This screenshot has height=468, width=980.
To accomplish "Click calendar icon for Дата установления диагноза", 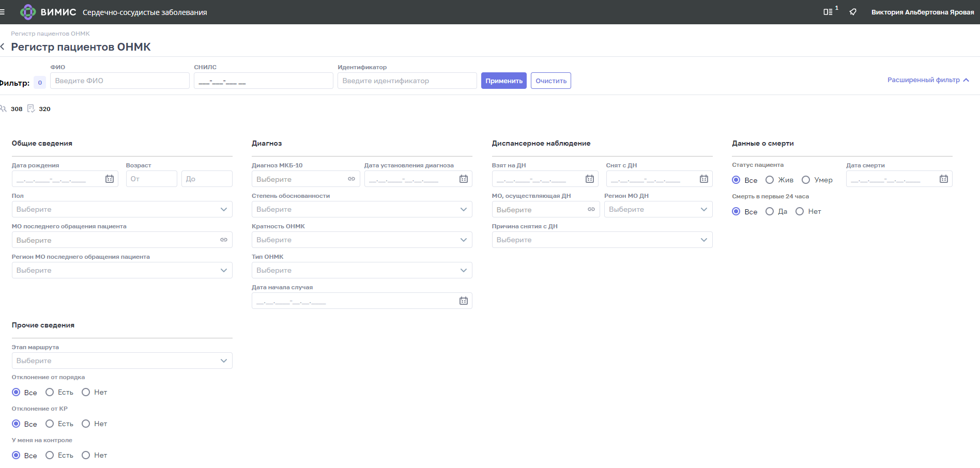I will tap(464, 179).
